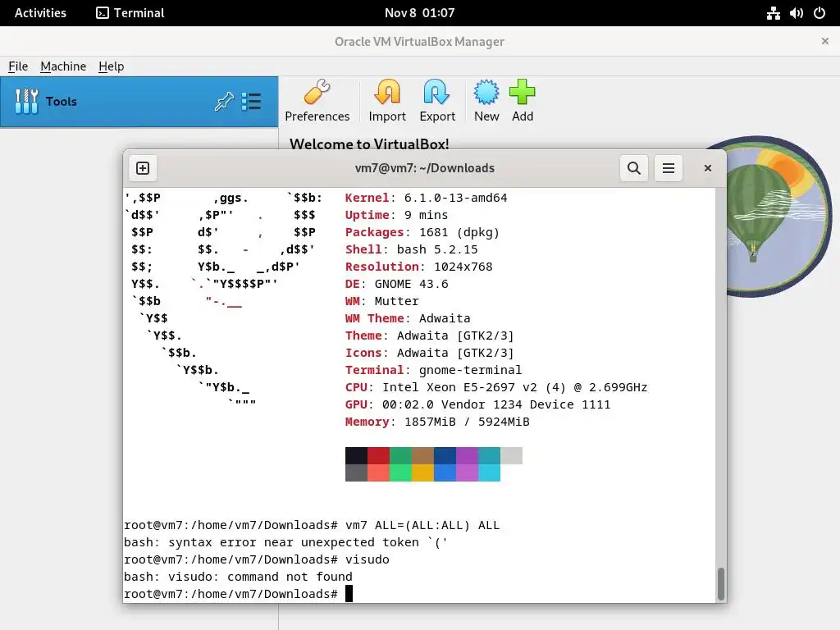Click the terminal search button
This screenshot has width=840, height=630.
pyautogui.click(x=634, y=168)
